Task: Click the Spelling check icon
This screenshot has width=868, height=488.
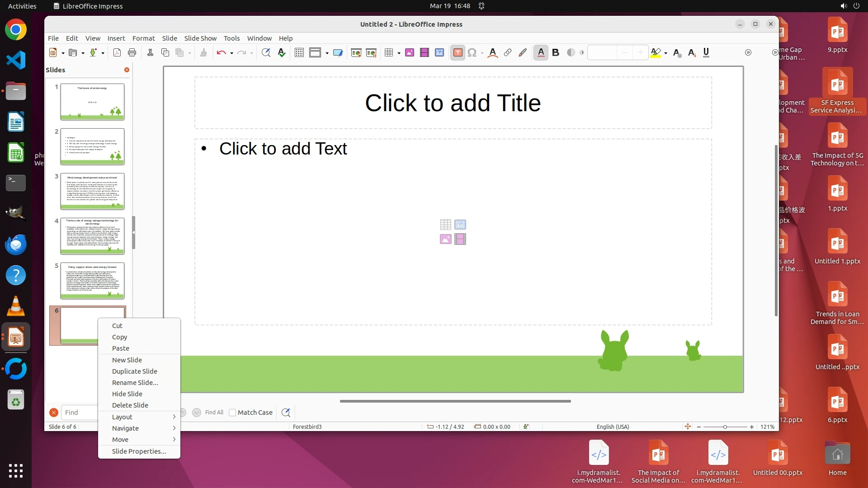Action: (x=282, y=53)
